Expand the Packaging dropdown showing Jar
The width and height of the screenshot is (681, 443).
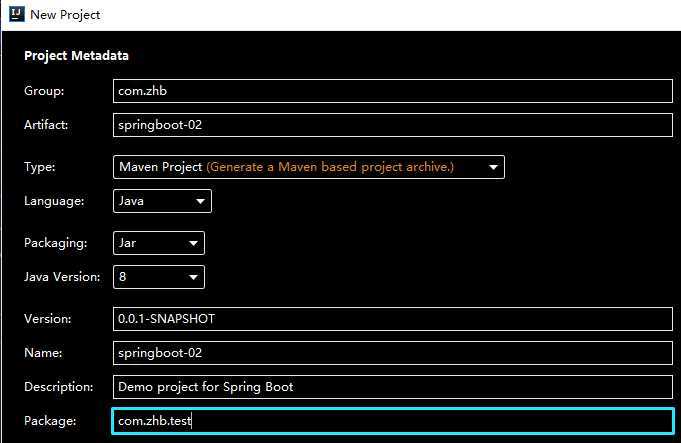tap(159, 243)
